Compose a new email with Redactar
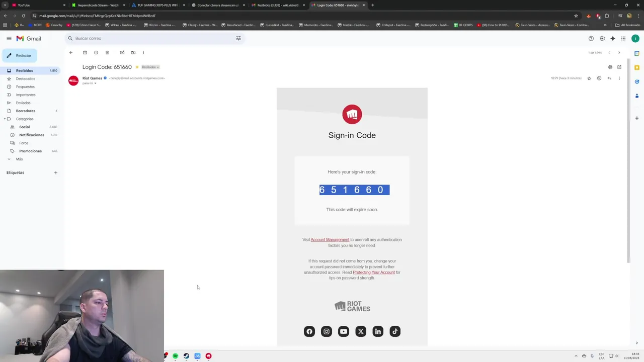 click(x=19, y=55)
